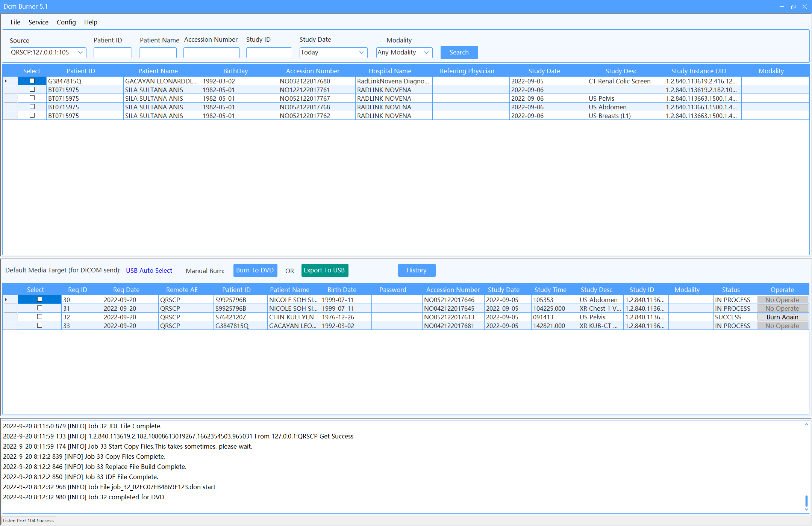Open the Any Modality dropdown
Viewport: 812px width, 526px height.
click(x=426, y=53)
